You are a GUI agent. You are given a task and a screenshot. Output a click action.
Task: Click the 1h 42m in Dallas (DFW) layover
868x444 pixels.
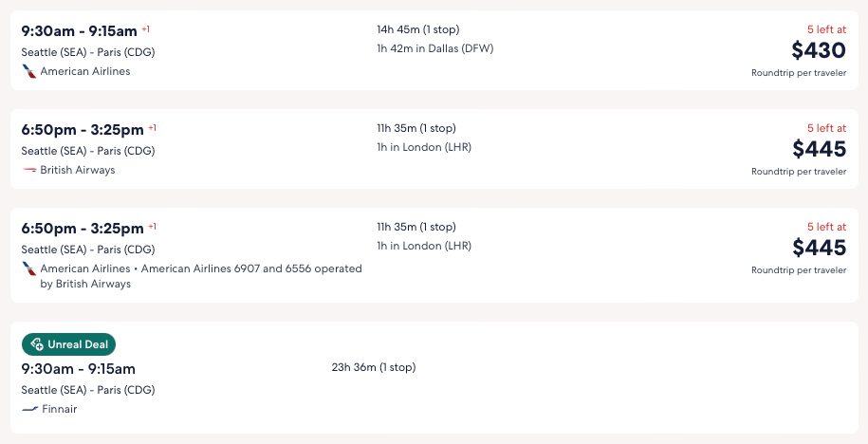(x=434, y=48)
